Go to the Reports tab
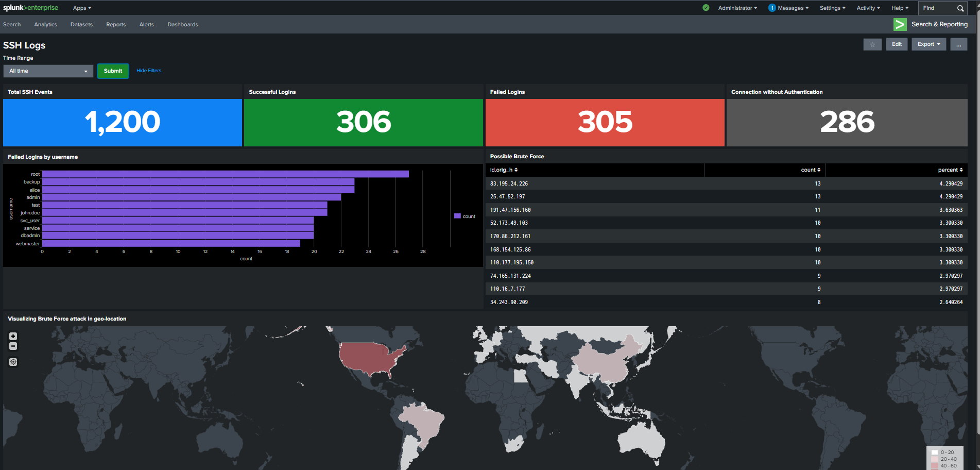Screen dimensions: 980x470 pyautogui.click(x=116, y=25)
